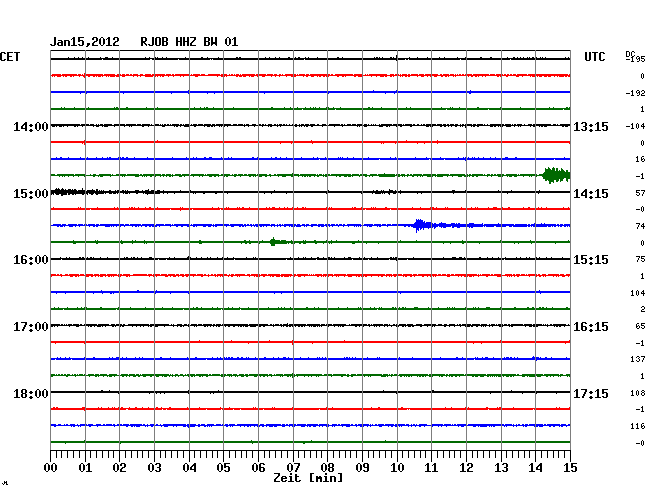Select the 17:00 CET time label

(31, 327)
